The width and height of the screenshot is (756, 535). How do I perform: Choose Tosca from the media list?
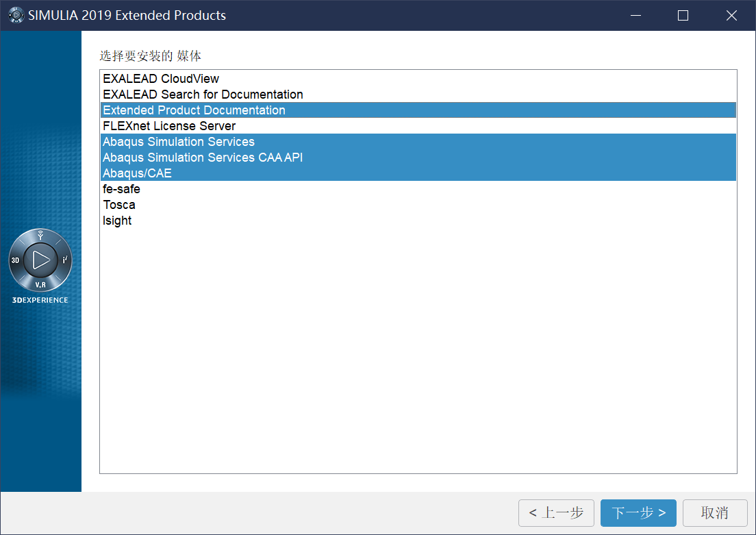(x=119, y=205)
